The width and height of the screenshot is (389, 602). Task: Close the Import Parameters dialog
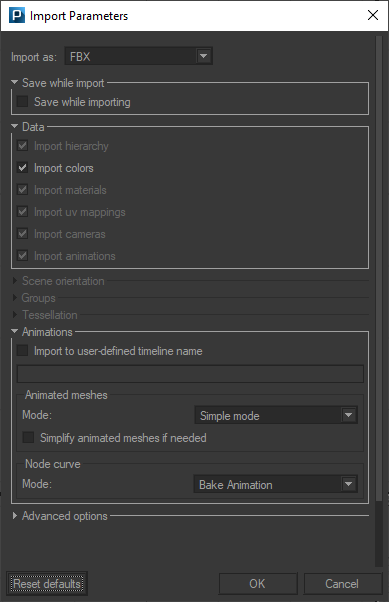[372, 15]
